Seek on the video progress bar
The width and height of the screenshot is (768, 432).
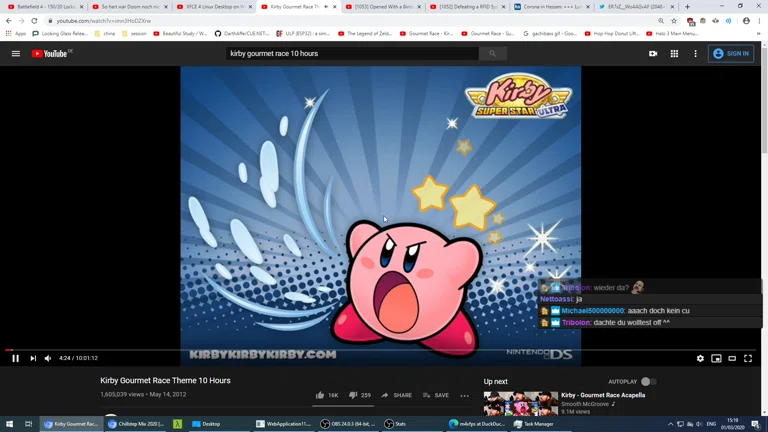pyautogui.click(x=381, y=350)
